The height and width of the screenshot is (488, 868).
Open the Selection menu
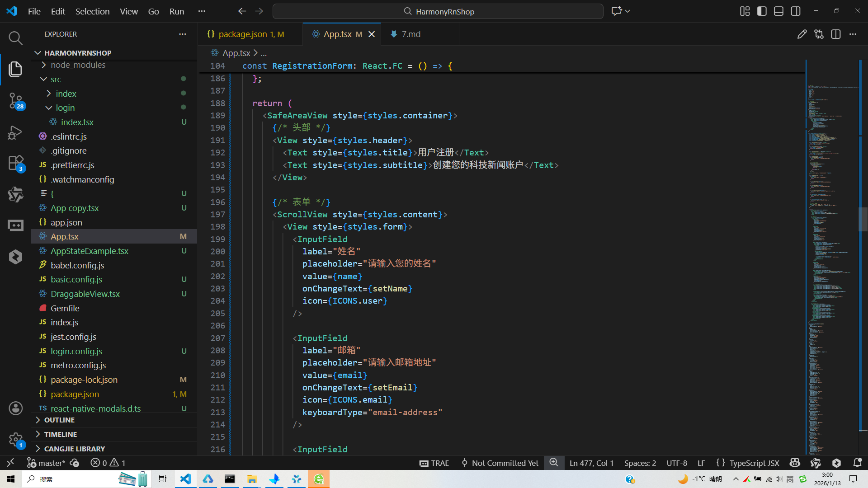click(x=92, y=11)
